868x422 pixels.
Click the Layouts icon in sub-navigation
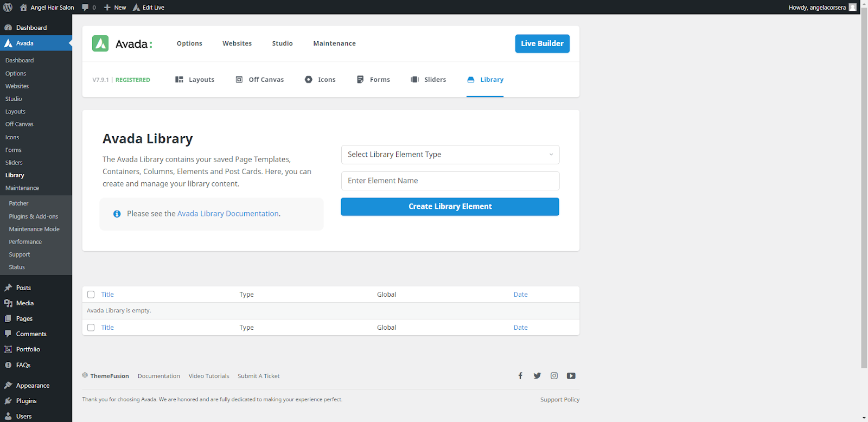179,80
